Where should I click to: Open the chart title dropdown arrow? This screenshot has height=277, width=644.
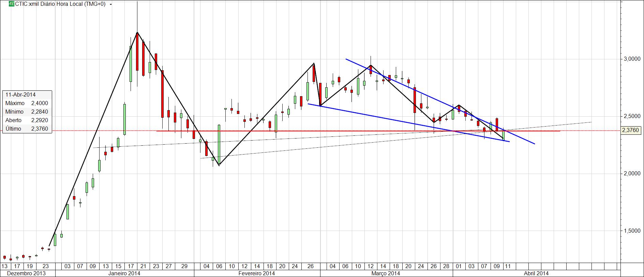(111, 5)
